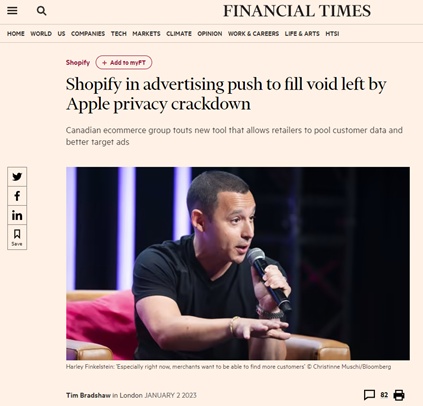Share article via Twitter icon

17,177
